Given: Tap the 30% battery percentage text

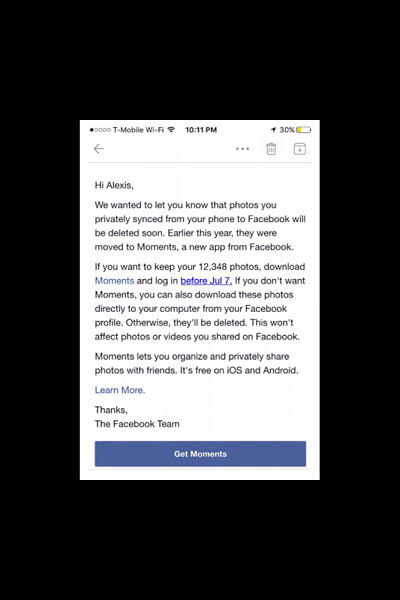Looking at the screenshot, I should tap(287, 130).
